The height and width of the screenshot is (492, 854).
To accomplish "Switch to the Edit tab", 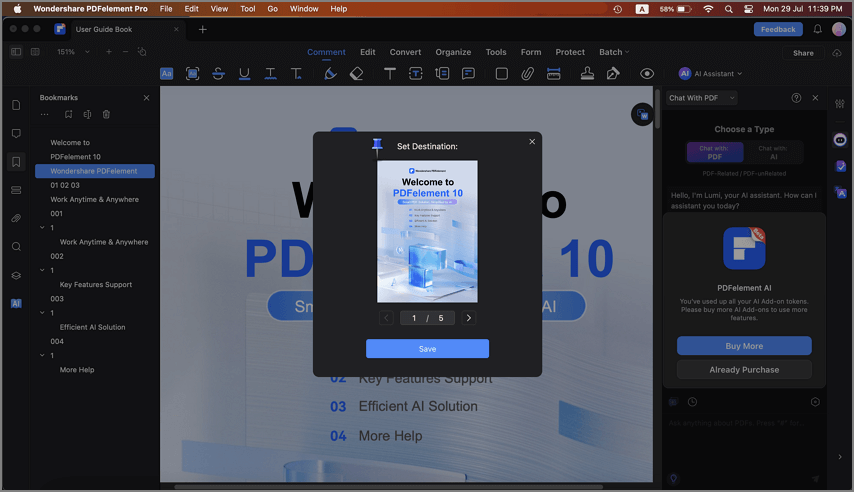I will pyautogui.click(x=368, y=52).
